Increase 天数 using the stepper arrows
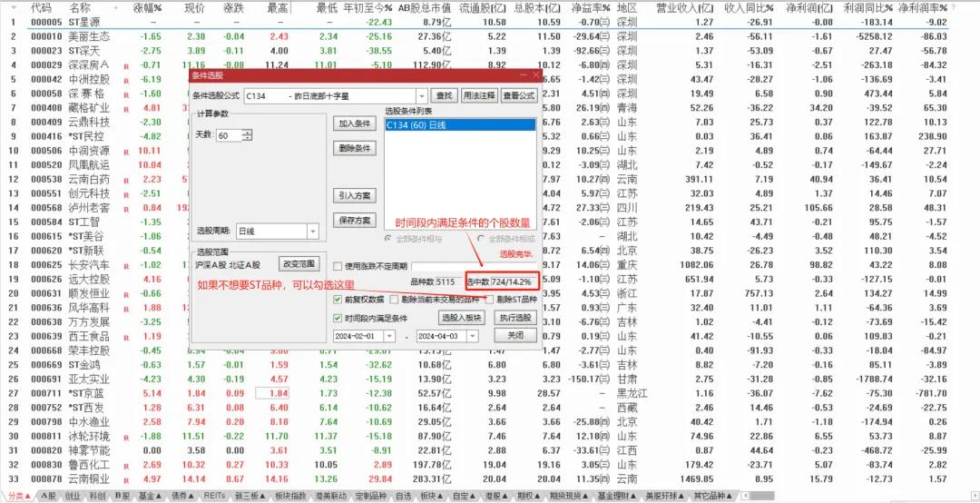Image resolution: width=980 pixels, height=503 pixels. pos(248,133)
